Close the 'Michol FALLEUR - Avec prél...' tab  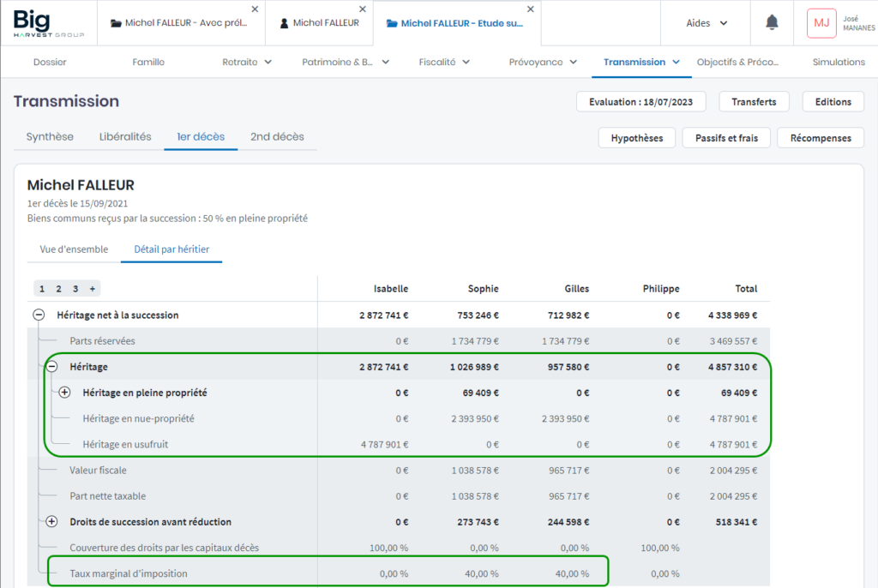pos(255,9)
